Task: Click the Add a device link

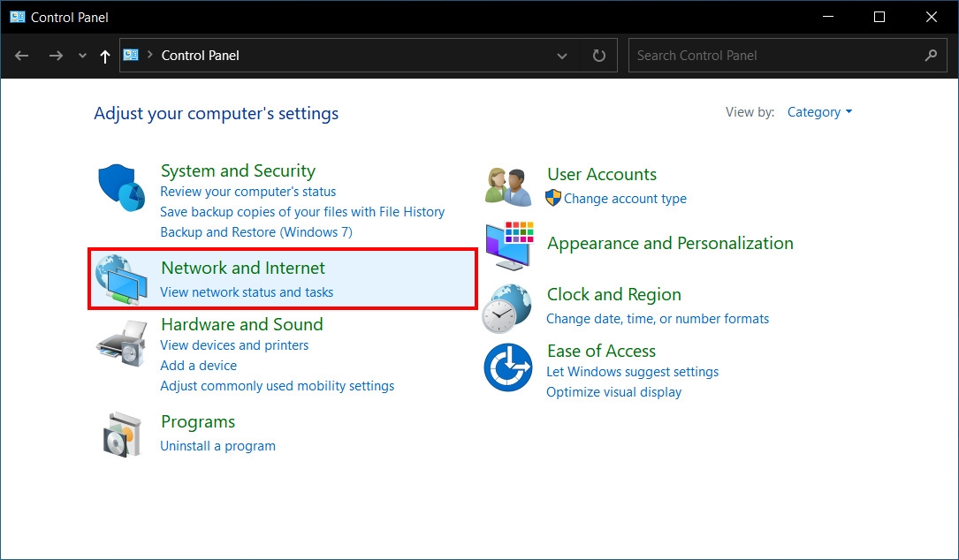Action: tap(198, 365)
